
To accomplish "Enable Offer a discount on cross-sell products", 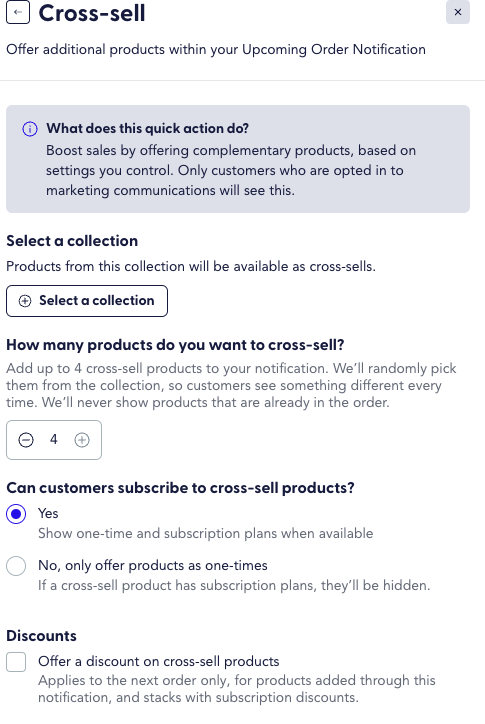I will (x=16, y=662).
